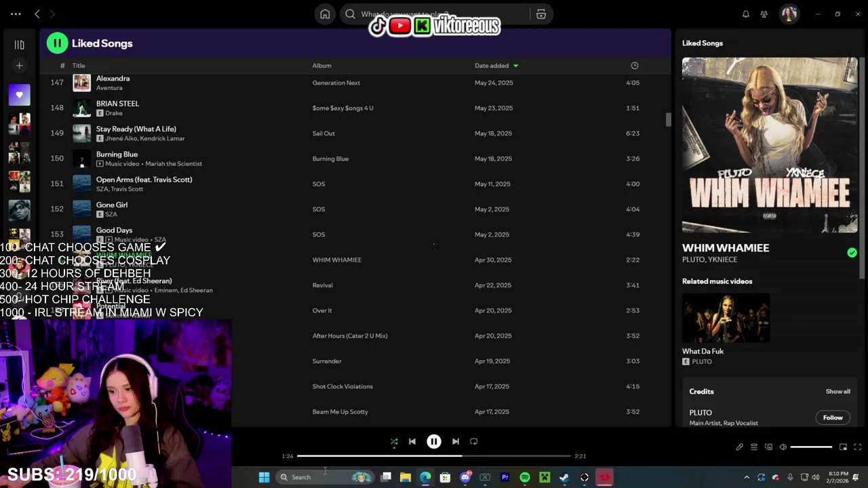
Task: Click the search field in Spotify
Action: pos(434,14)
